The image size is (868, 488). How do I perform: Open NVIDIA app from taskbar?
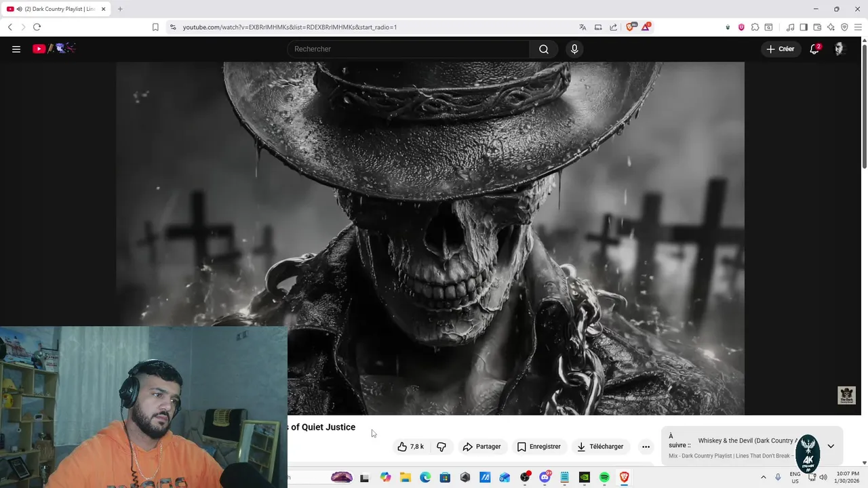point(585,477)
